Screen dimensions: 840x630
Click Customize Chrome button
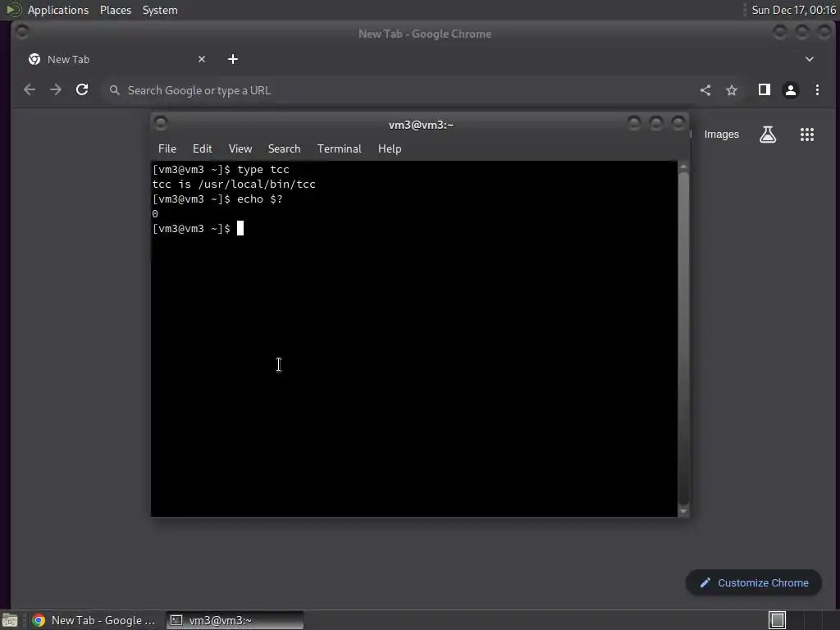pyautogui.click(x=754, y=583)
